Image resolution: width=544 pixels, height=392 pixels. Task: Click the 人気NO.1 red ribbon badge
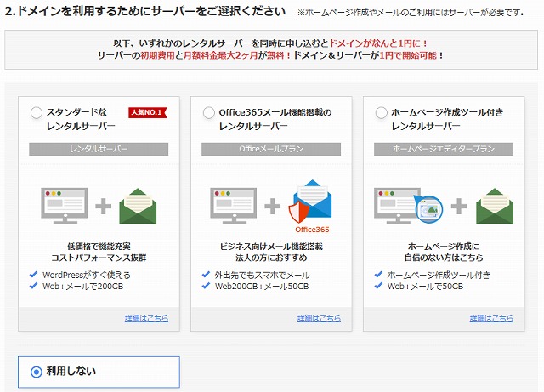(x=148, y=112)
